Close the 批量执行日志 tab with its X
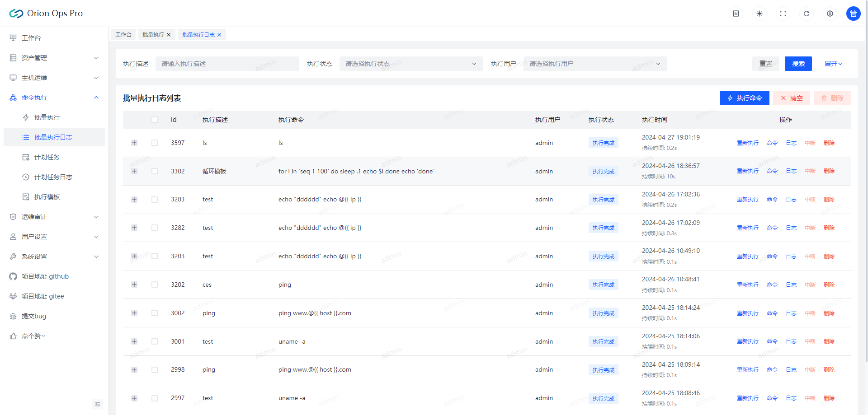The image size is (868, 415). pos(219,35)
